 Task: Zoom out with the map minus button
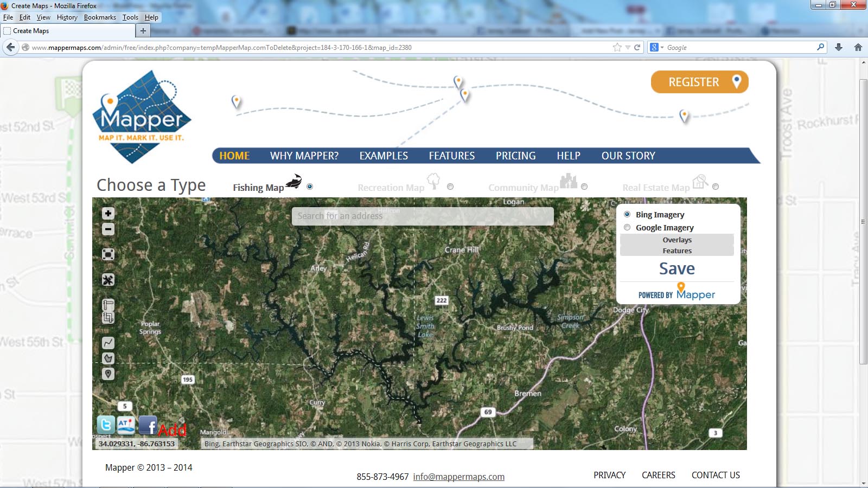[x=108, y=229]
